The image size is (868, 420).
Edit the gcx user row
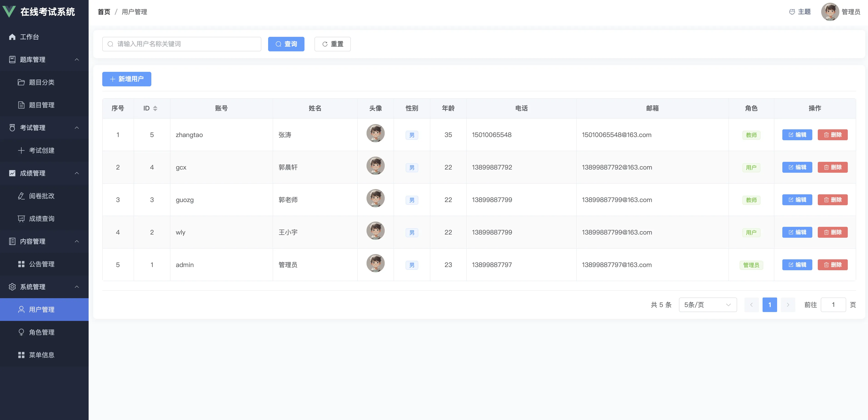coord(797,167)
